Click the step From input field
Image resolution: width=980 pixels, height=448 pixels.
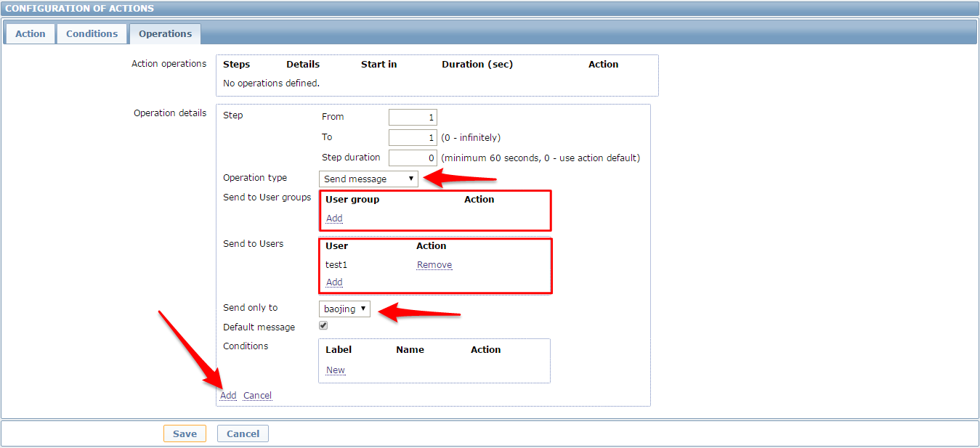point(412,118)
